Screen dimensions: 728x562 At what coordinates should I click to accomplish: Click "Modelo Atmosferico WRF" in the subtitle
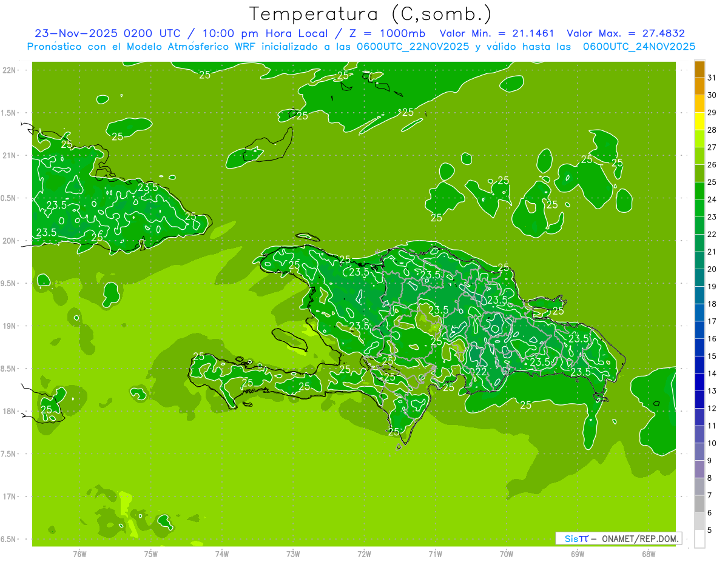pyautogui.click(x=194, y=47)
